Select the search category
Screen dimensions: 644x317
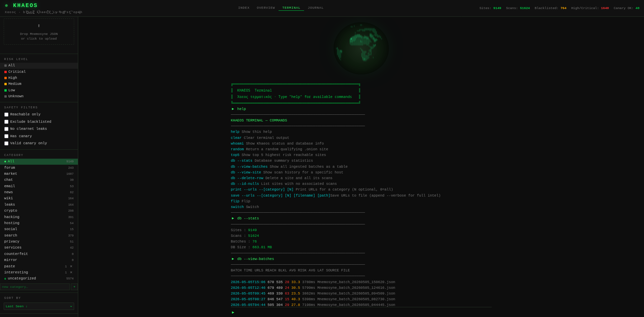click(x=39, y=235)
